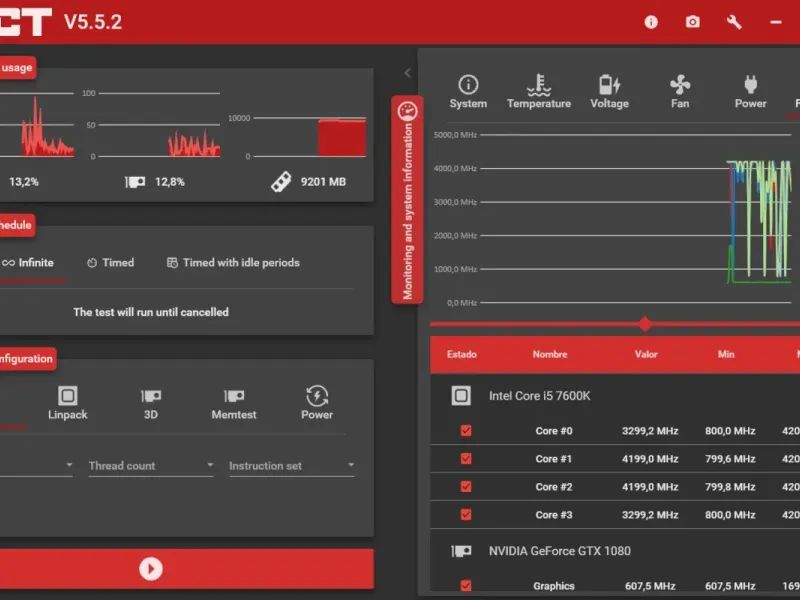Open the Temperature monitoring tab
Screen dimensions: 800x600
coord(539,92)
